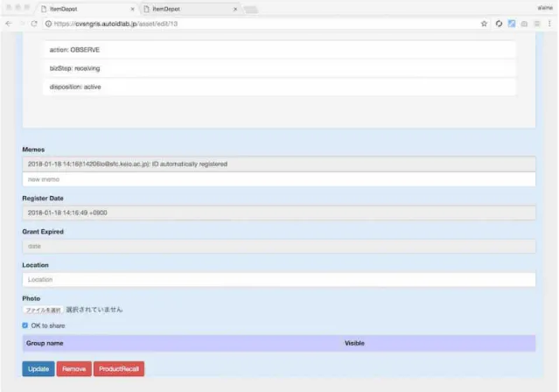The height and width of the screenshot is (392, 559).
Task: Click the new memo input field
Action: [x=279, y=179]
